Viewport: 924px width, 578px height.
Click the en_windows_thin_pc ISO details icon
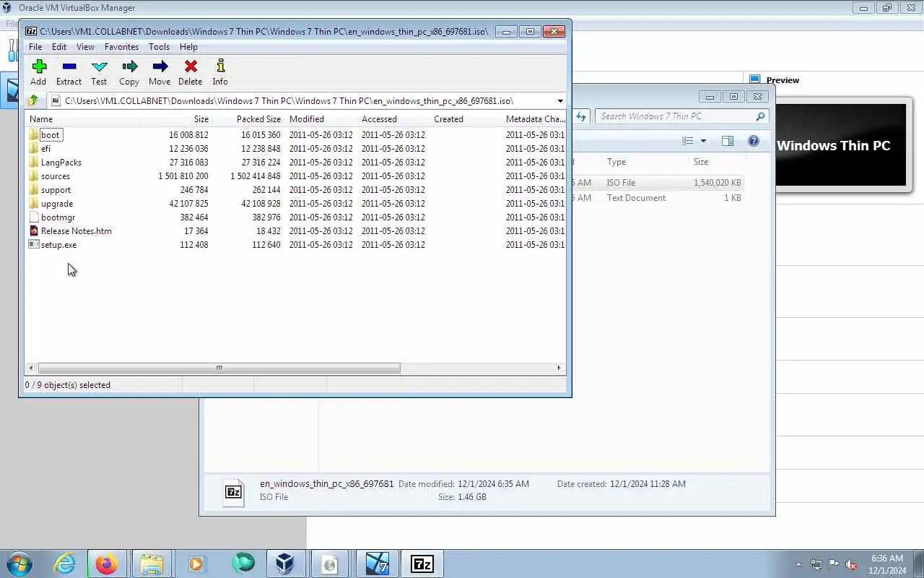coord(233,492)
